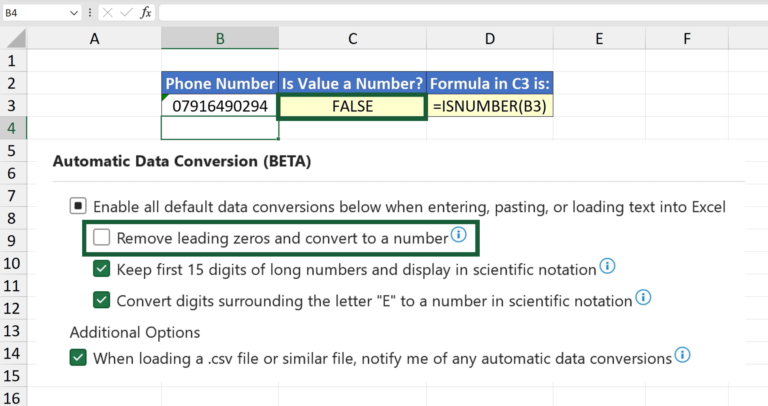768x406 pixels.
Task: Select cell containing phone number 07916490294
Action: coord(219,105)
